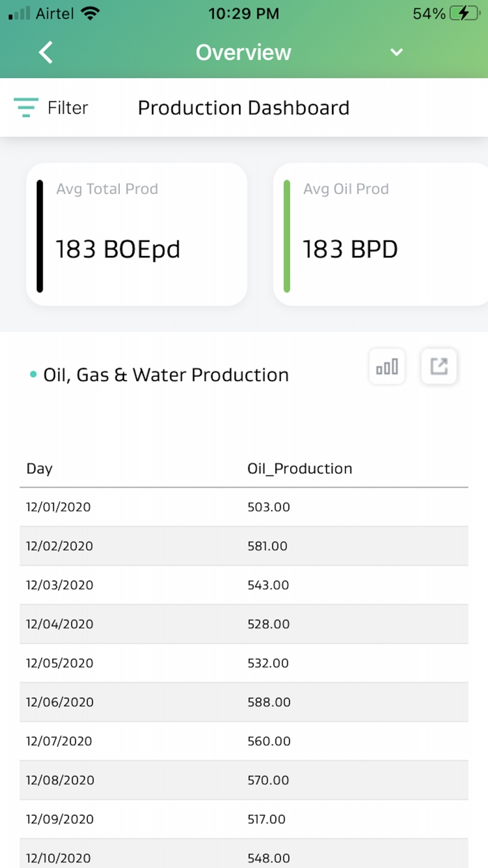
Task: Tap the Overview title
Action: (x=243, y=52)
